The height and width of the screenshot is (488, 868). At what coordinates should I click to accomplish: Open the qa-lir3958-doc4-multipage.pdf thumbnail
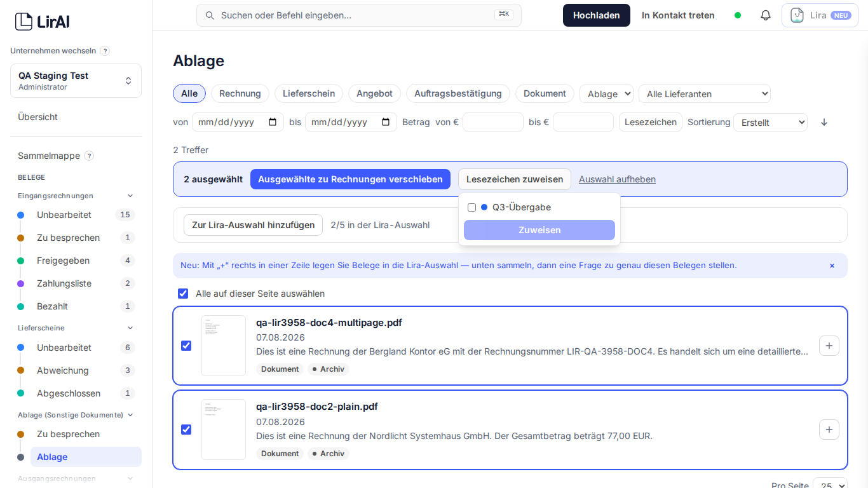(x=224, y=346)
